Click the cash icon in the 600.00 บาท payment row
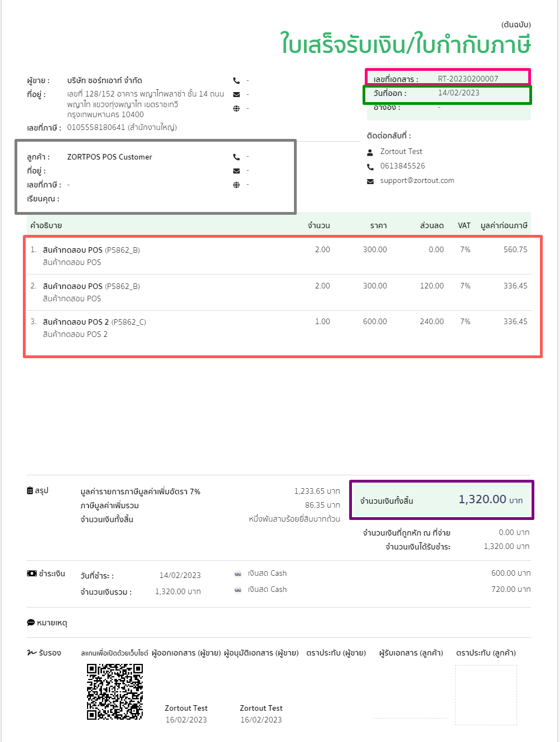 [238, 574]
